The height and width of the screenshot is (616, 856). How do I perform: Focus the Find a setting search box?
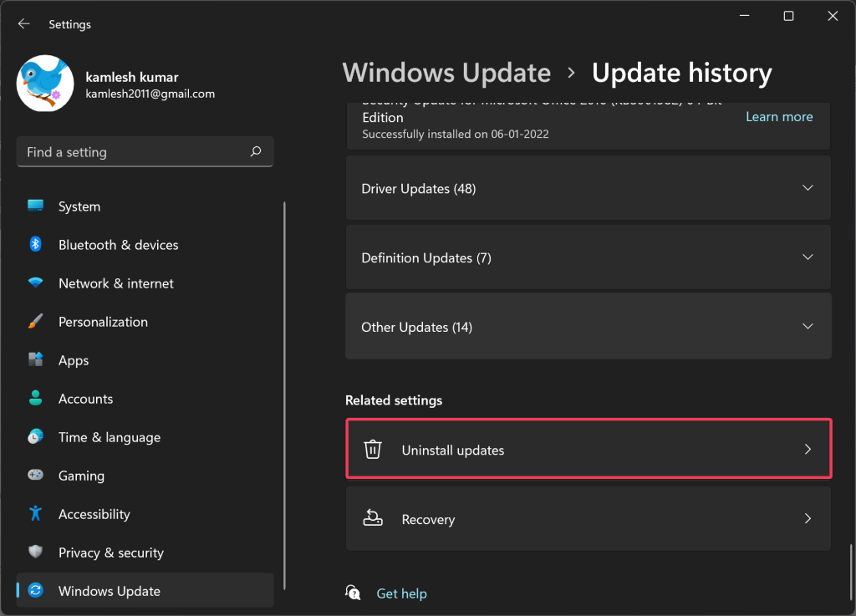point(145,151)
